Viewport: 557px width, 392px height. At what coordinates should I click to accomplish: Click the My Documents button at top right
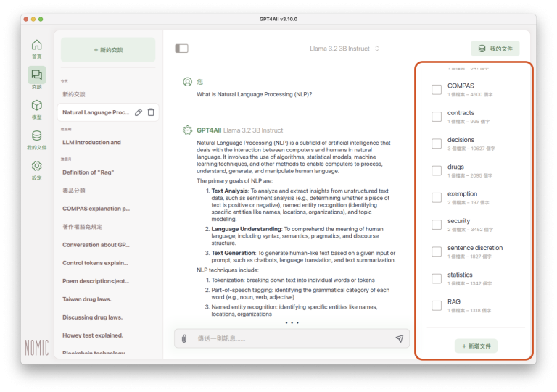tap(495, 49)
